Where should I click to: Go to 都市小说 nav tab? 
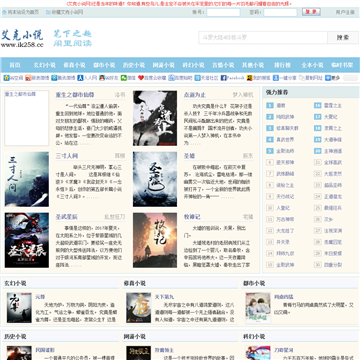pos(104,65)
